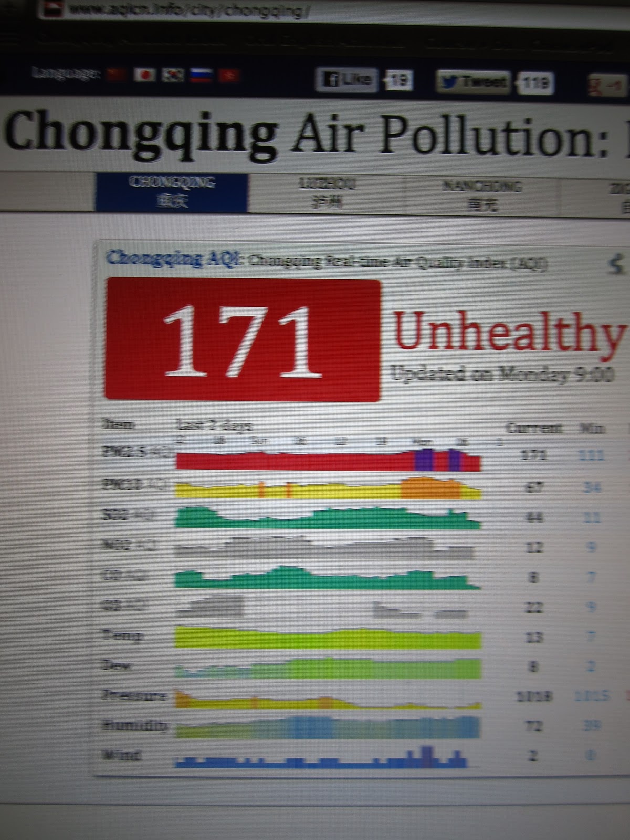The width and height of the screenshot is (630, 840).
Task: Click the PM2.5 minimum value 111
Action: [x=591, y=456]
